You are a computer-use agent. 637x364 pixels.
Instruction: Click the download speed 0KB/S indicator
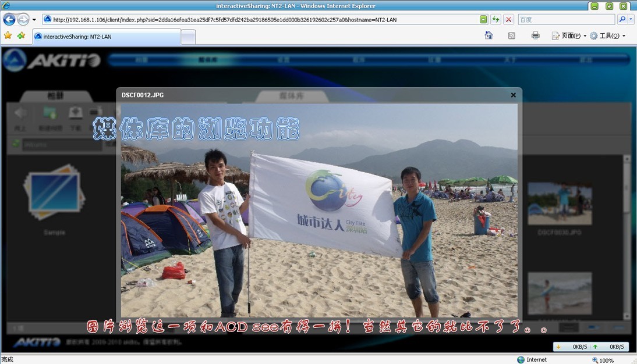[573, 347]
